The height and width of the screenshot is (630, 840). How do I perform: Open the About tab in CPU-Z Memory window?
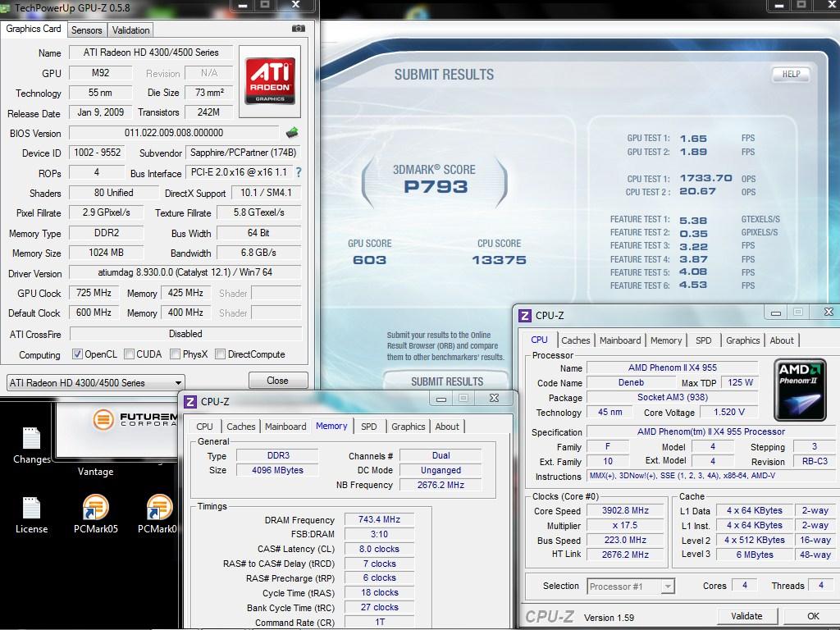(x=447, y=427)
